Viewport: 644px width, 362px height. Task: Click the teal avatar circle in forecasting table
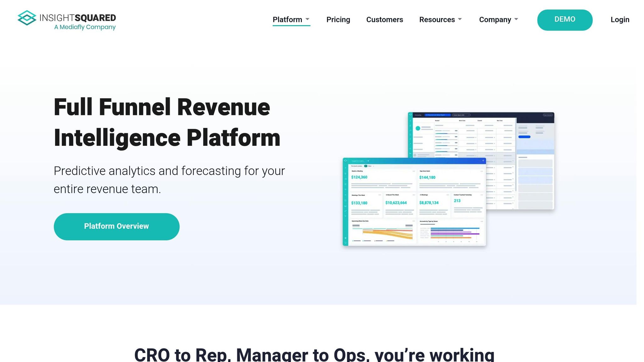tap(418, 128)
